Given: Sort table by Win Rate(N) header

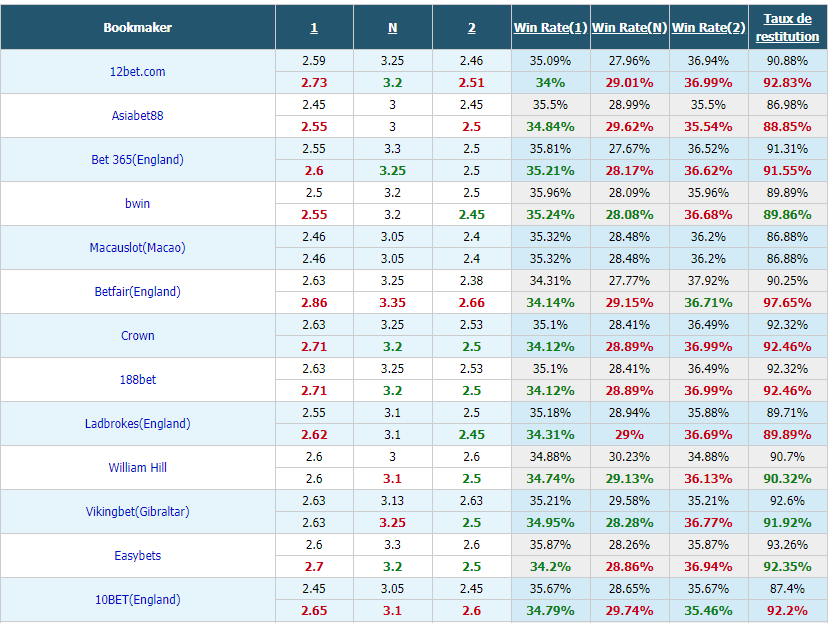Looking at the screenshot, I should tap(629, 28).
